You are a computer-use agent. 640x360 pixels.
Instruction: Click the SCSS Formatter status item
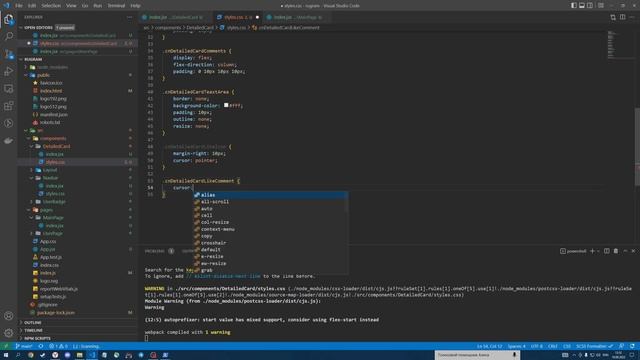click(594, 346)
